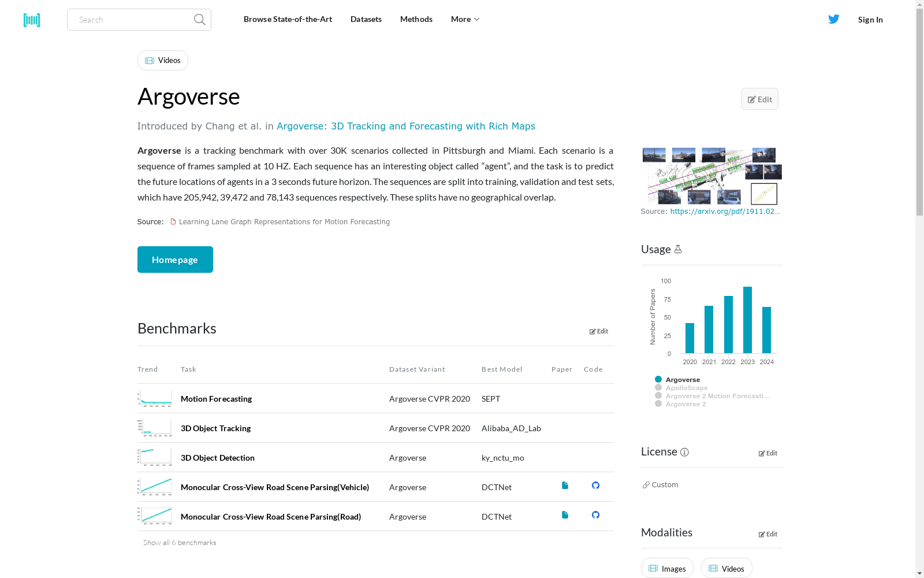Open Browse State-of-the-Art menu
This screenshot has width=924, height=578.
(288, 19)
